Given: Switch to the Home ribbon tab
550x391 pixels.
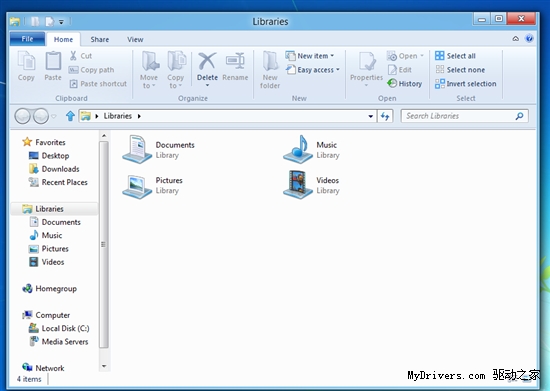Looking at the screenshot, I should point(63,39).
